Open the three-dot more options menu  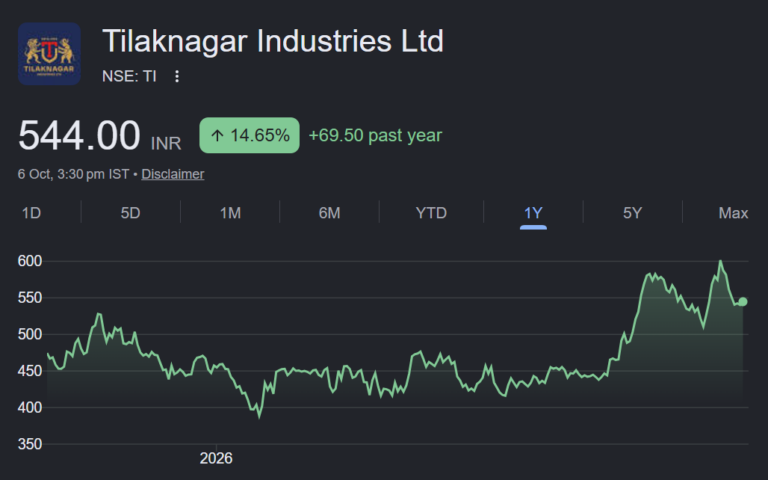(x=177, y=76)
